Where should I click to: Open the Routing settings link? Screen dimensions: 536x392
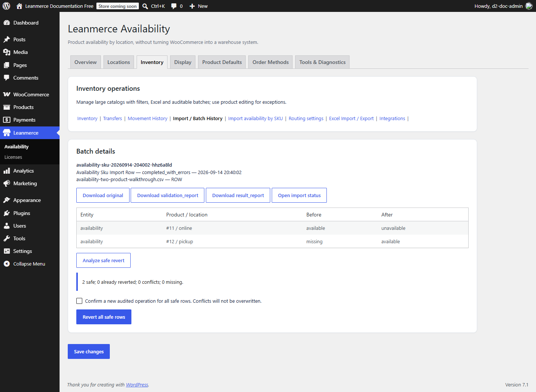click(x=306, y=119)
